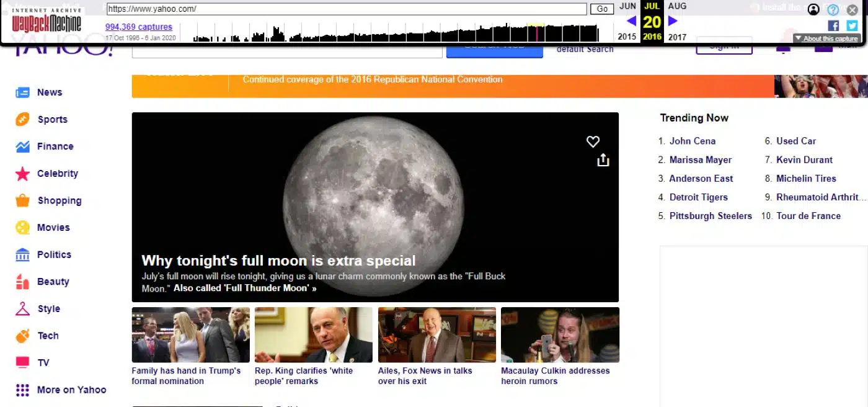
Task: Like the full moon article heart
Action: point(593,141)
